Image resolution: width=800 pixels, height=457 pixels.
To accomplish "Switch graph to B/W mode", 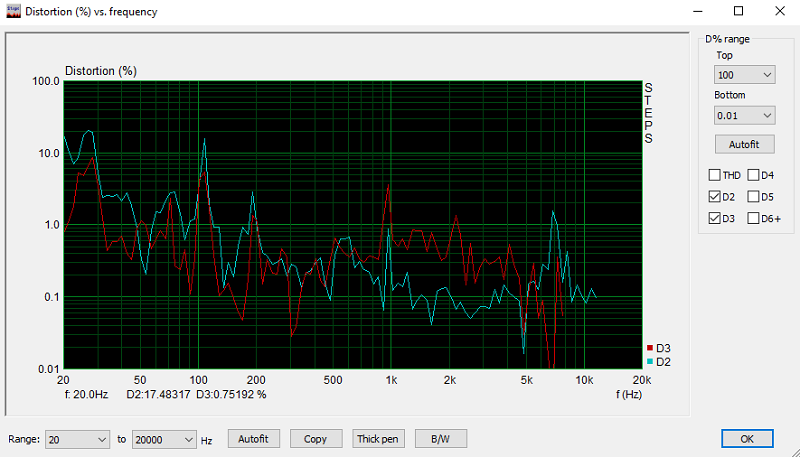I will [x=440, y=439].
